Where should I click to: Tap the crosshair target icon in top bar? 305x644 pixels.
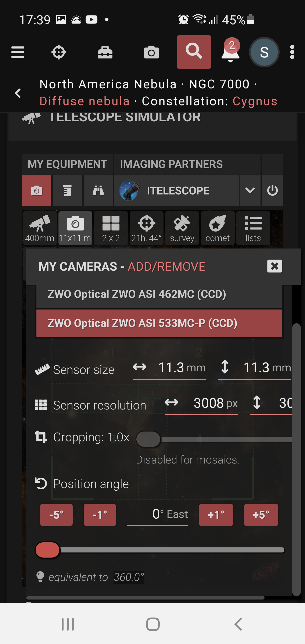(58, 52)
